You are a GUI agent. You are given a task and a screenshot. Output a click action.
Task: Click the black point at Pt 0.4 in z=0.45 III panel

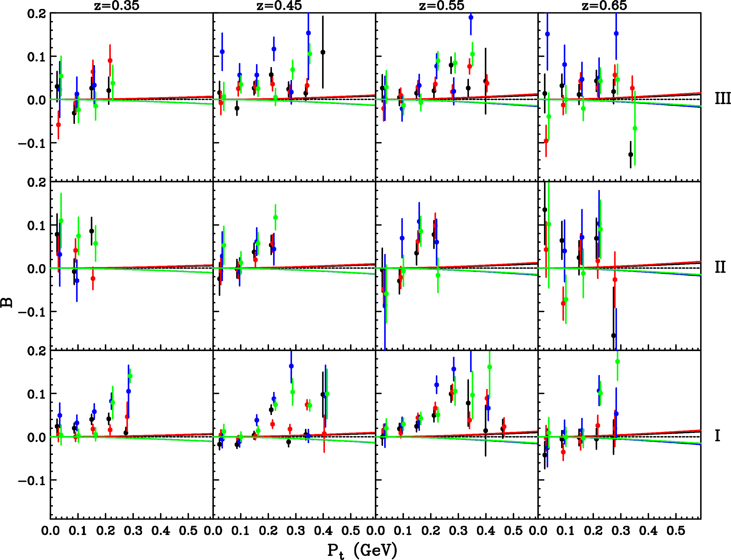point(323,52)
